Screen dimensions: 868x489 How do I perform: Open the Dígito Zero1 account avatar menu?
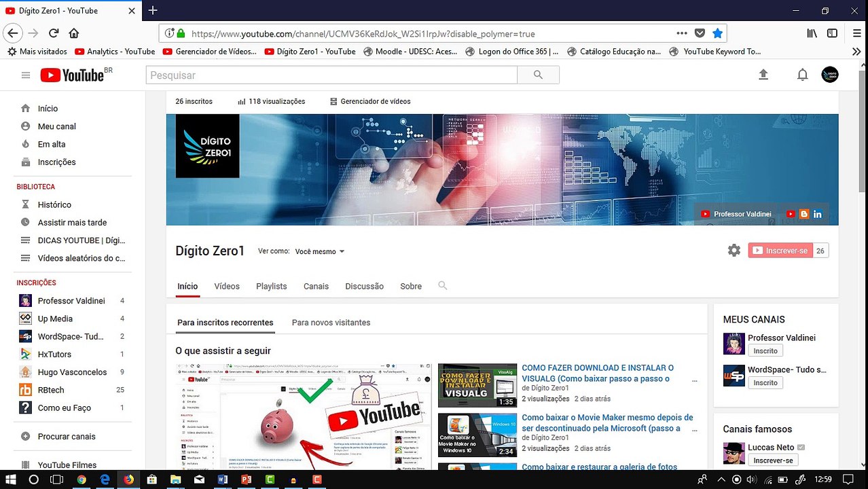[829, 75]
